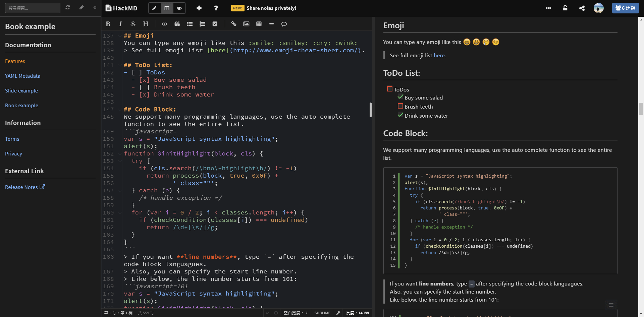Focus the title search input field
This screenshot has height=317, width=644.
click(33, 8)
